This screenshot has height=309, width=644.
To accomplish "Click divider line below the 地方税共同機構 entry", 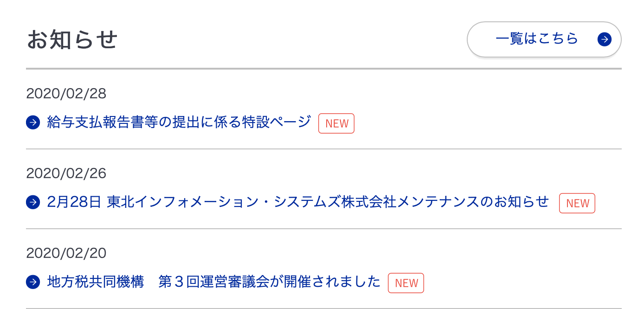I will click(324, 308).
